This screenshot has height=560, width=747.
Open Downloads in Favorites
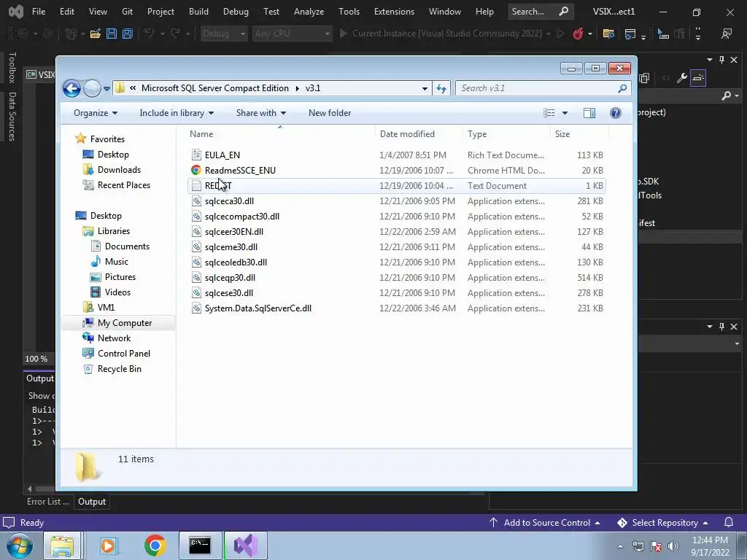119,169
